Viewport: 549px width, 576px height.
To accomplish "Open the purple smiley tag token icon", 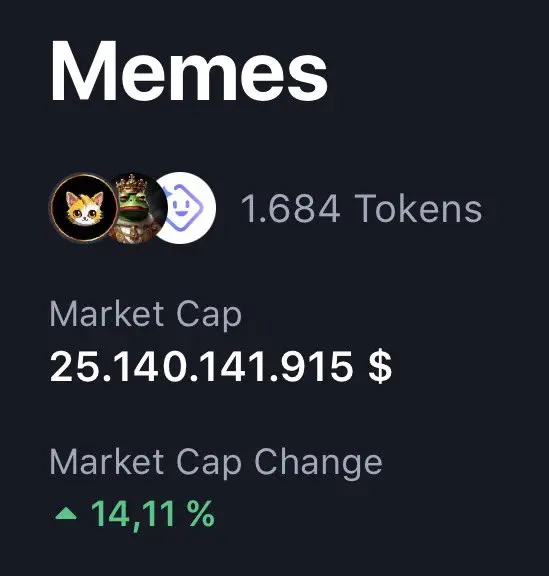I will pos(186,208).
